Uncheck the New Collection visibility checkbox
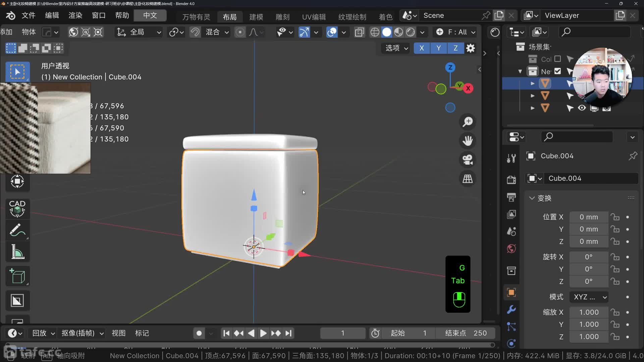The height and width of the screenshot is (362, 644). 557,71
